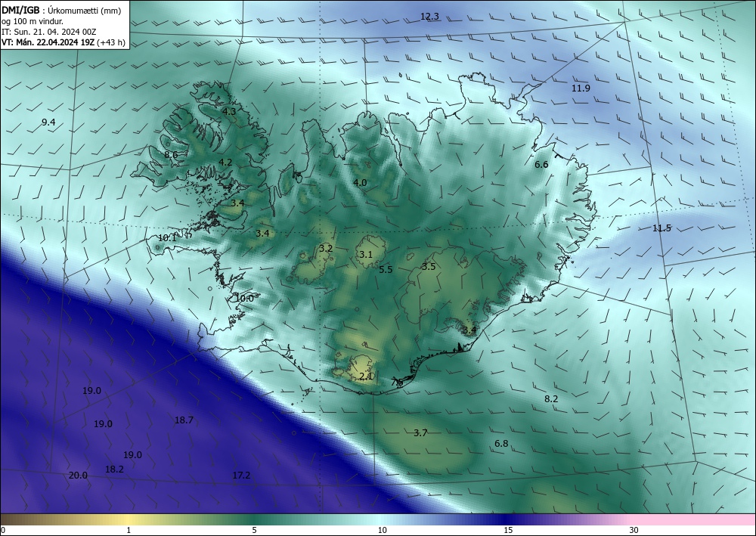Click the 11.5 value on the map
The image size is (756, 536).
[x=661, y=228]
